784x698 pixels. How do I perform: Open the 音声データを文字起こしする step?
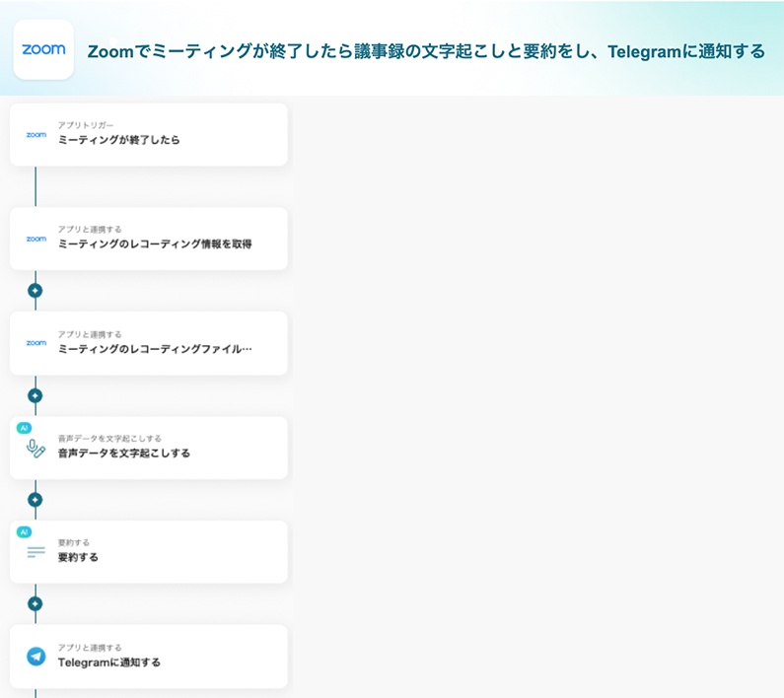149,448
